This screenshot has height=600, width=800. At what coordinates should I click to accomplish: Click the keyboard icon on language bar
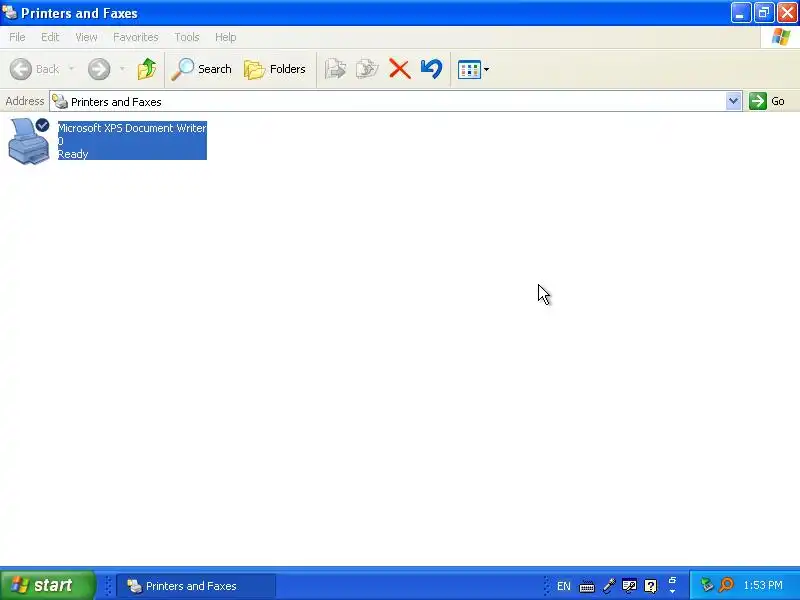click(587, 586)
